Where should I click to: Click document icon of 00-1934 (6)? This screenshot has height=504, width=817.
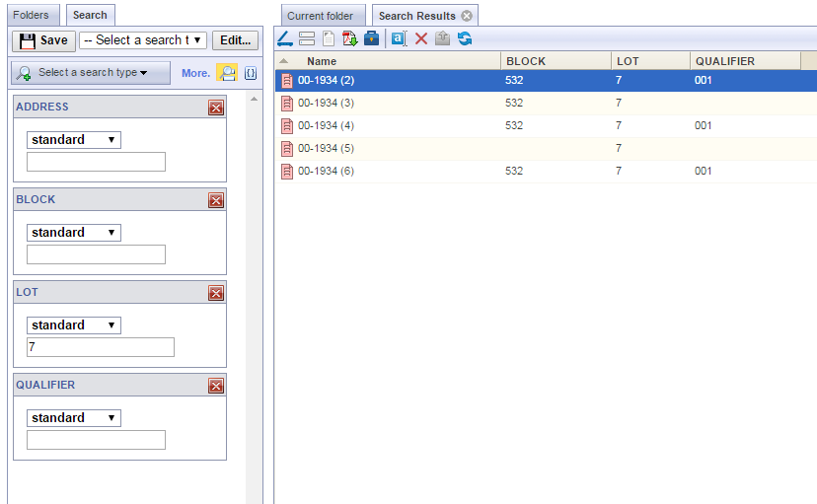point(287,172)
